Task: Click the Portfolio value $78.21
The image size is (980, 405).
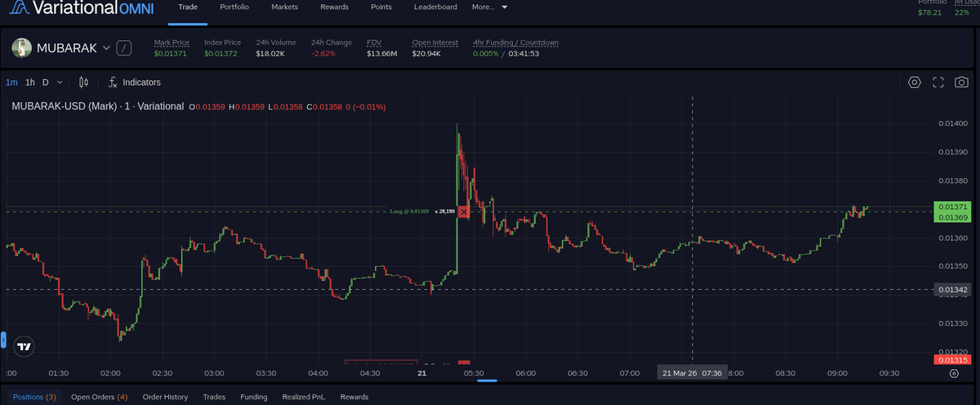Action: tap(929, 12)
